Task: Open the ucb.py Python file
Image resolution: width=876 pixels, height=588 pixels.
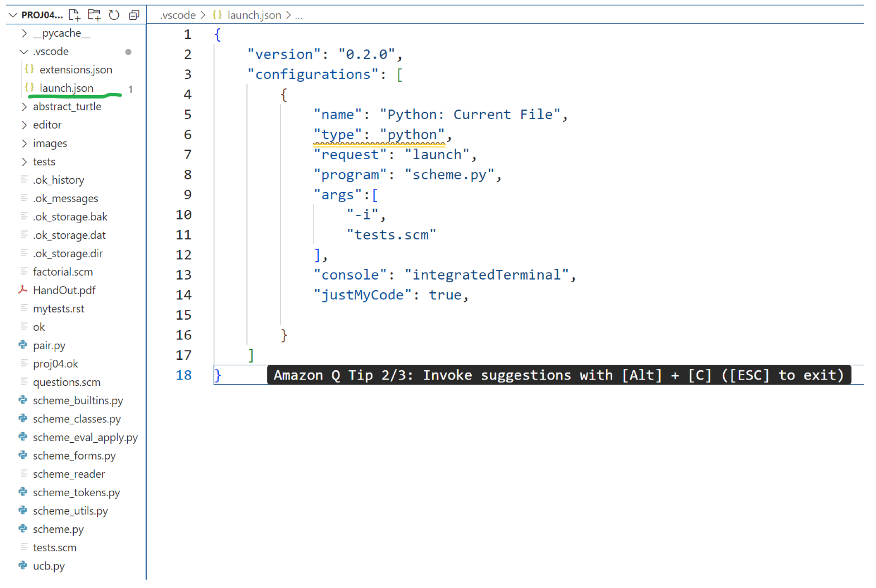Action: pos(49,566)
